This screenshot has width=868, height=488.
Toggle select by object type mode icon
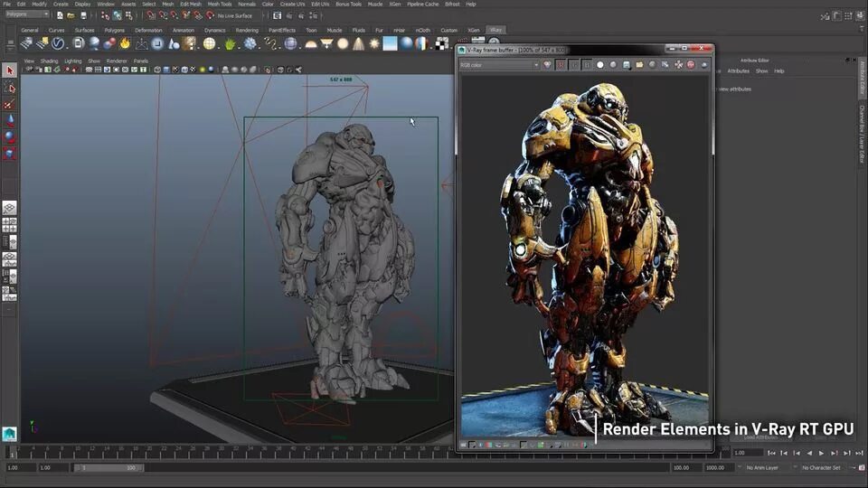pyautogui.click(x=117, y=15)
